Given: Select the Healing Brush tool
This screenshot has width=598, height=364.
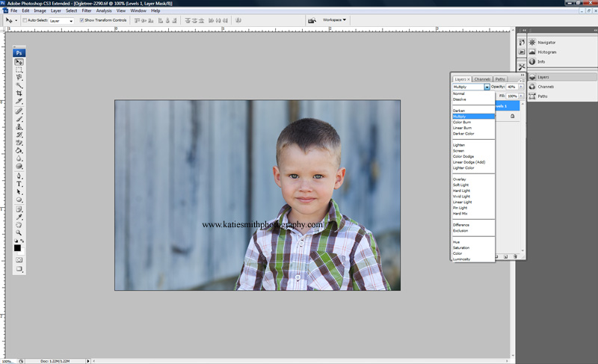Looking at the screenshot, I should 19,111.
